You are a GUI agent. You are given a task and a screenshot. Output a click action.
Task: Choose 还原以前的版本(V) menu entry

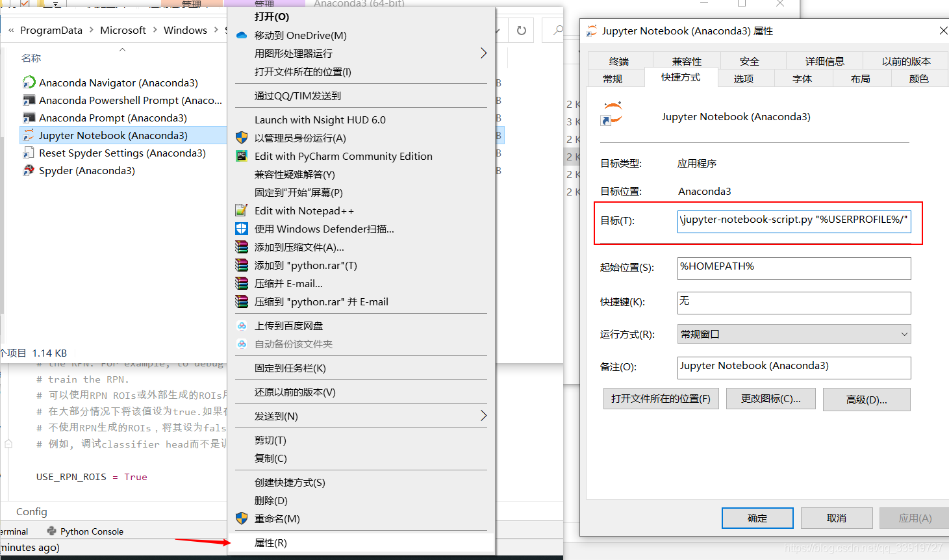[x=361, y=392]
